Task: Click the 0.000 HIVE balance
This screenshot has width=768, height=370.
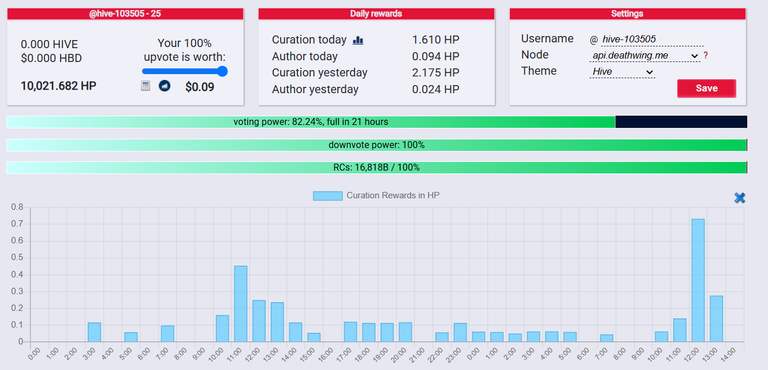Action: 49,45
